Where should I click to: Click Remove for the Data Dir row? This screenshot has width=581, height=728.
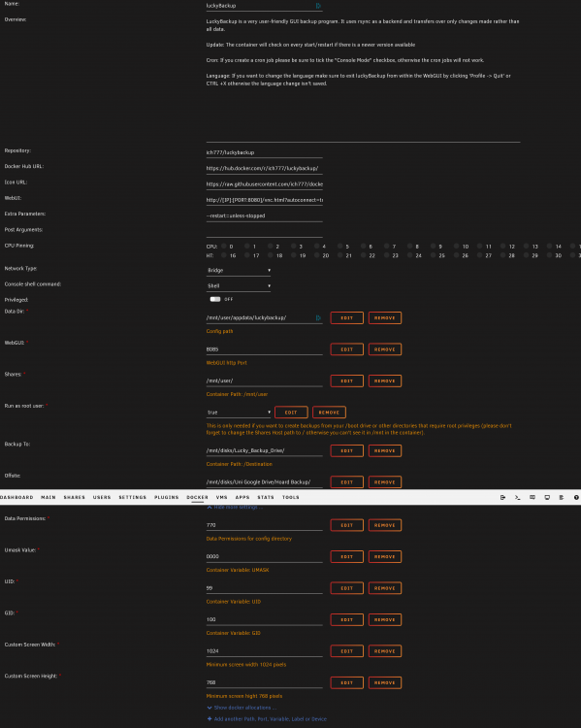point(385,318)
